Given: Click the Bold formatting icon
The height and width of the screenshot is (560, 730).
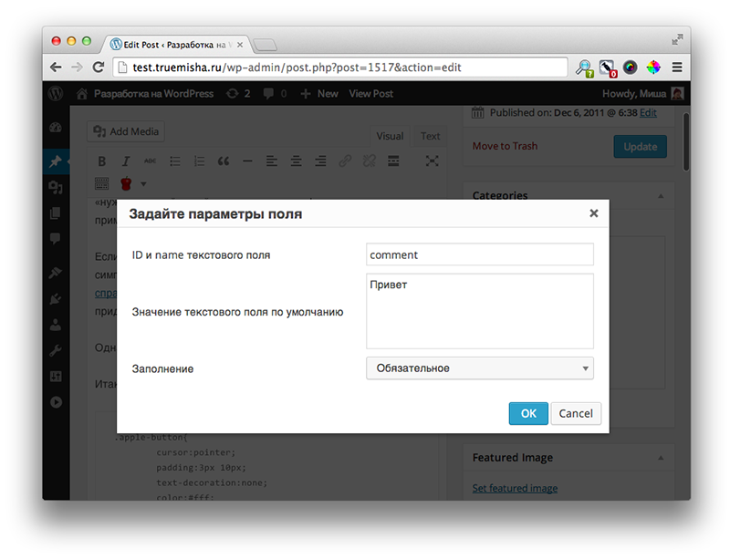Looking at the screenshot, I should pos(102,161).
